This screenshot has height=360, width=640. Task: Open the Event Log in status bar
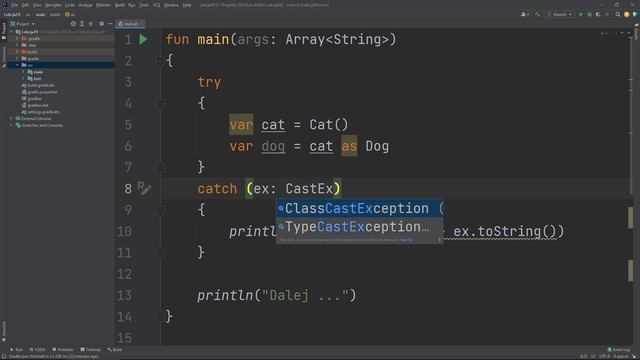click(618, 349)
